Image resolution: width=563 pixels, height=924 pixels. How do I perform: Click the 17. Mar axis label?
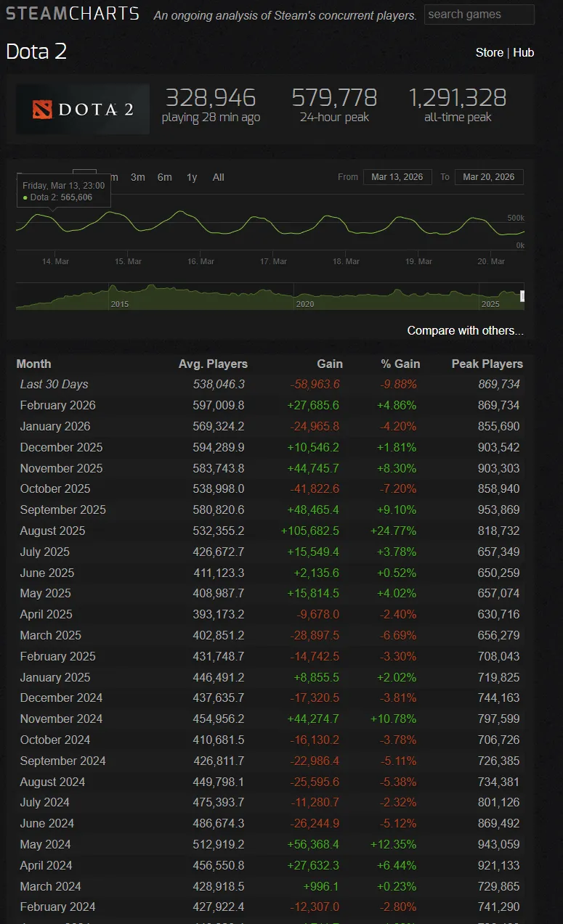click(x=274, y=261)
